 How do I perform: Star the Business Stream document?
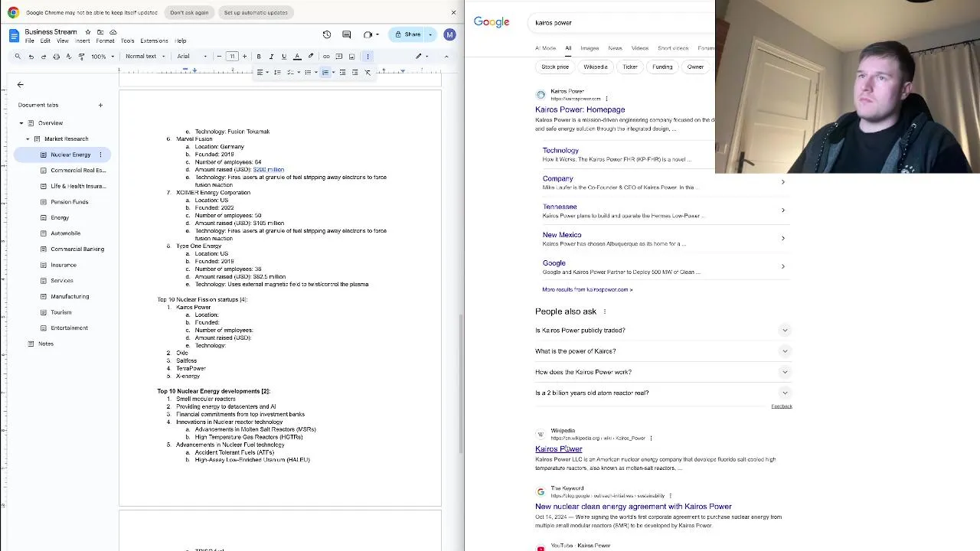(x=87, y=32)
